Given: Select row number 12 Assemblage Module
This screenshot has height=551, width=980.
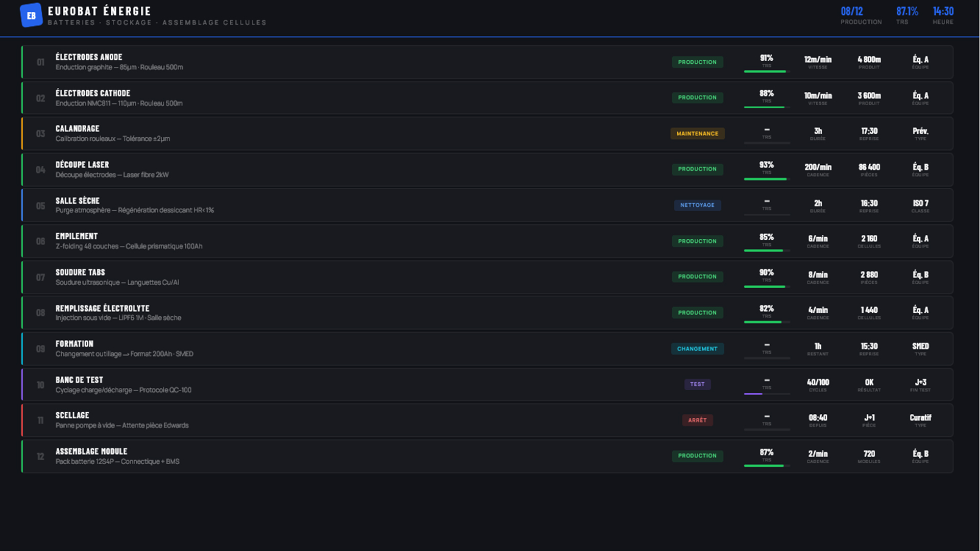Looking at the screenshot, I should point(40,457).
